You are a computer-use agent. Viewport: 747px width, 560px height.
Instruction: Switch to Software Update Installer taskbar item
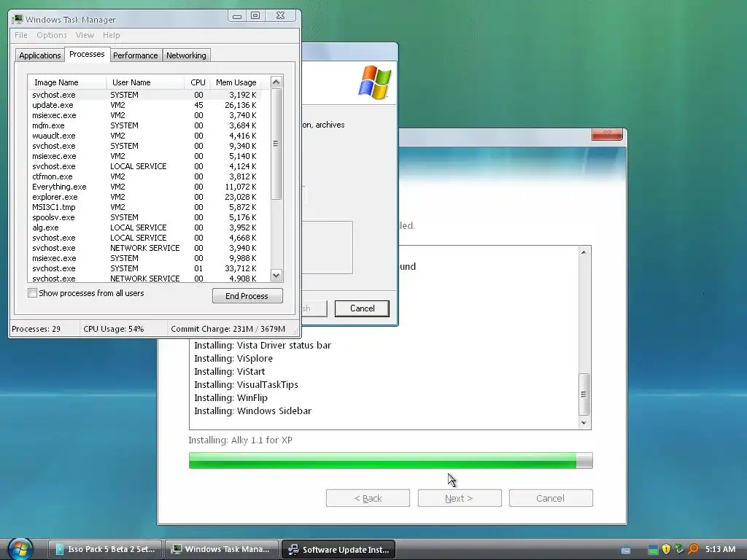[x=338, y=550]
